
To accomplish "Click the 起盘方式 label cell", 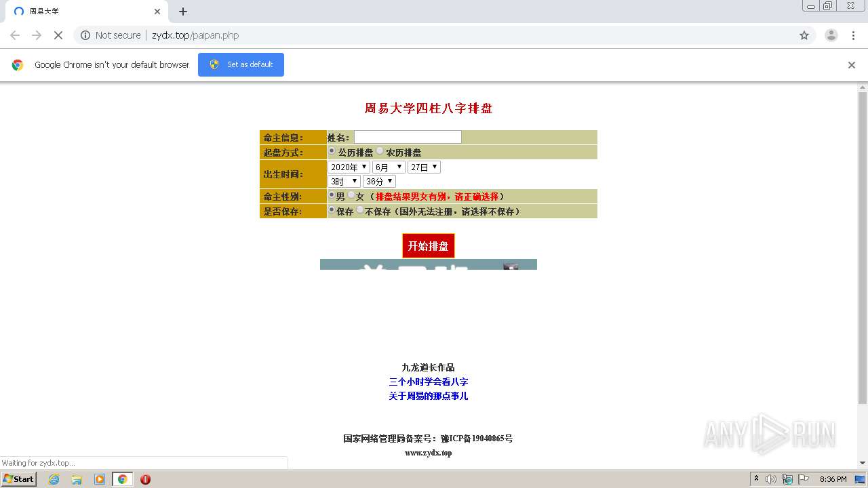I will tap(293, 152).
